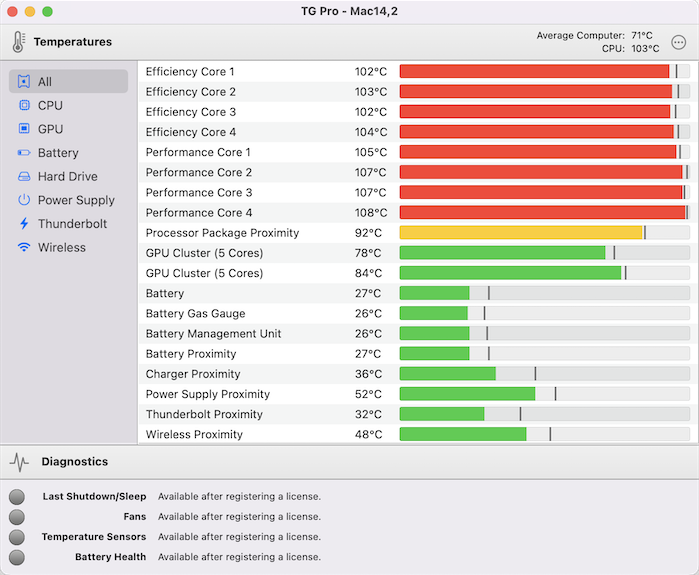
Task: Select the Efficiency Core 4 row label
Action: pyautogui.click(x=190, y=132)
